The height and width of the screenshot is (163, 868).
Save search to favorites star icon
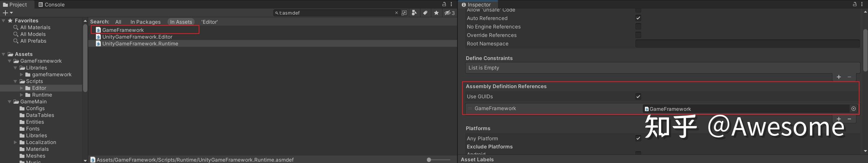[436, 13]
